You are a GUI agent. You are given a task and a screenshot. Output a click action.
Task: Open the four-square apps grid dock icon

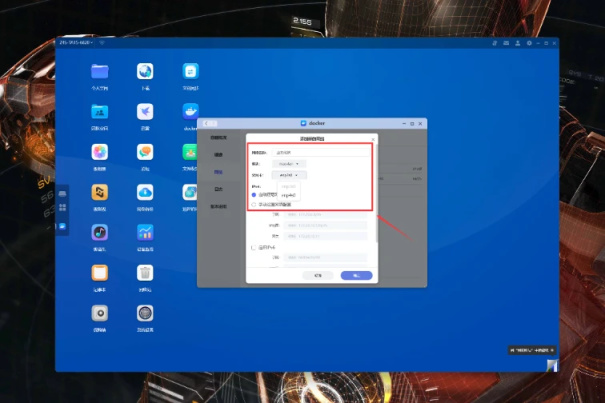pyautogui.click(x=63, y=207)
